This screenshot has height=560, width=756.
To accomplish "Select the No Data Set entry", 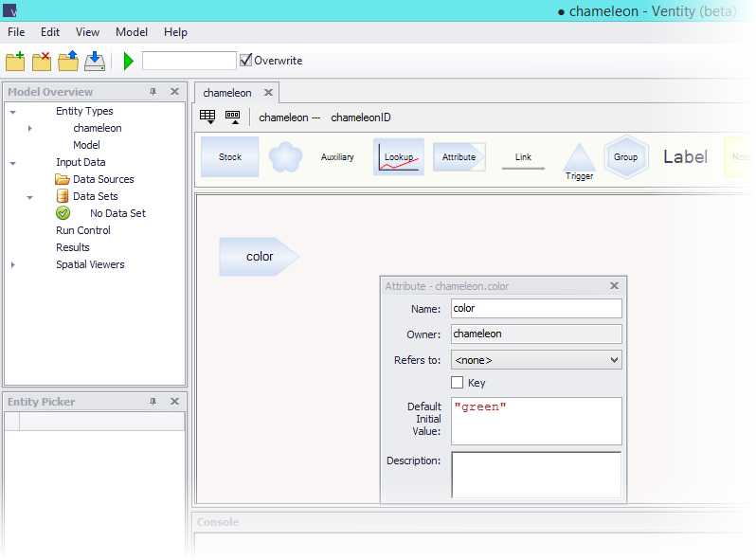I will 117,213.
